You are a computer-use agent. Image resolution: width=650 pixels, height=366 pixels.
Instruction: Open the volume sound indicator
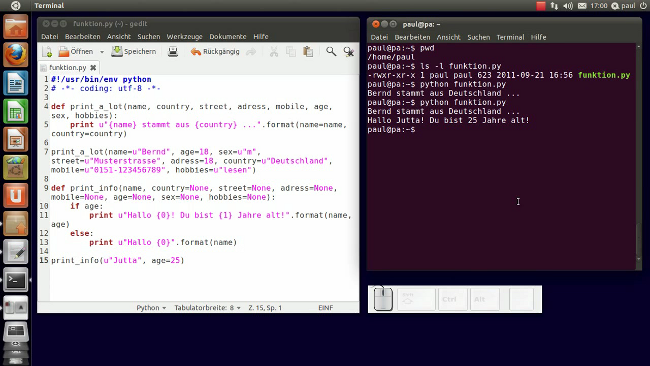(x=568, y=5)
